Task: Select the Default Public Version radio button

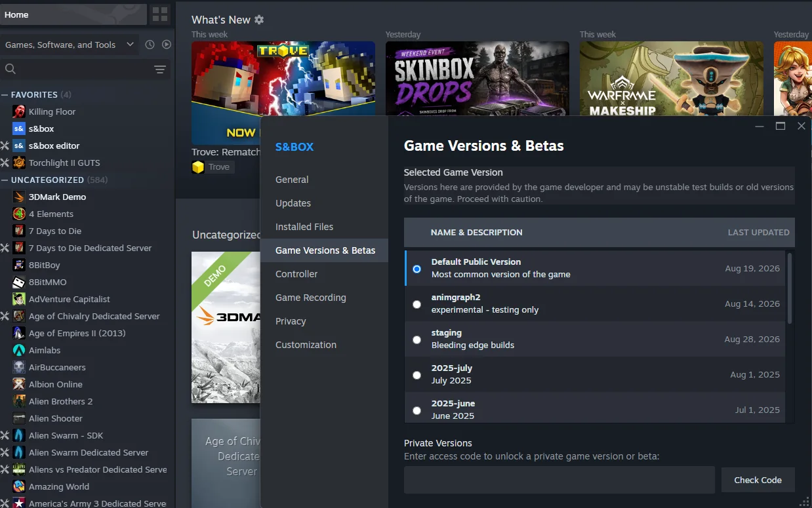Action: point(416,269)
